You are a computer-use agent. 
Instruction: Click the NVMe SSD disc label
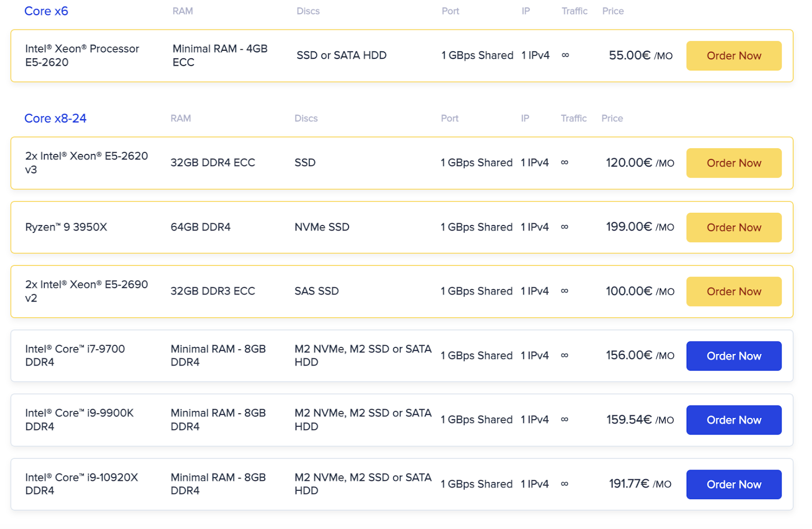point(322,227)
